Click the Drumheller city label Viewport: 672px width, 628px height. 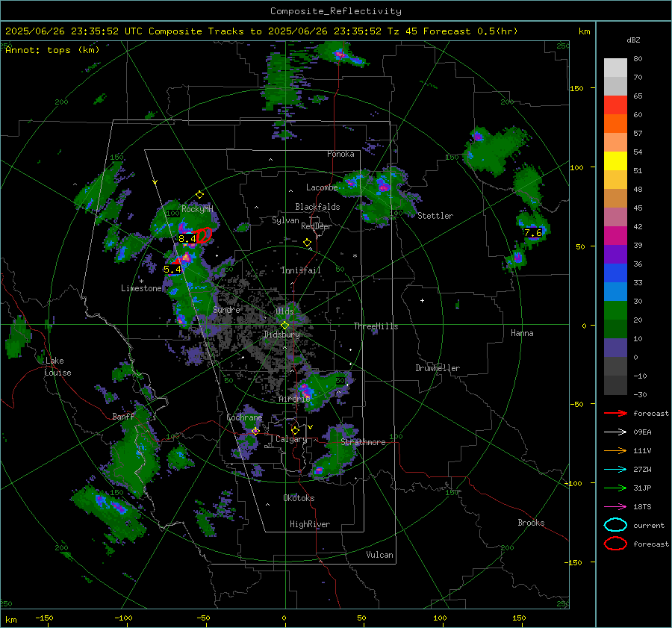(438, 368)
